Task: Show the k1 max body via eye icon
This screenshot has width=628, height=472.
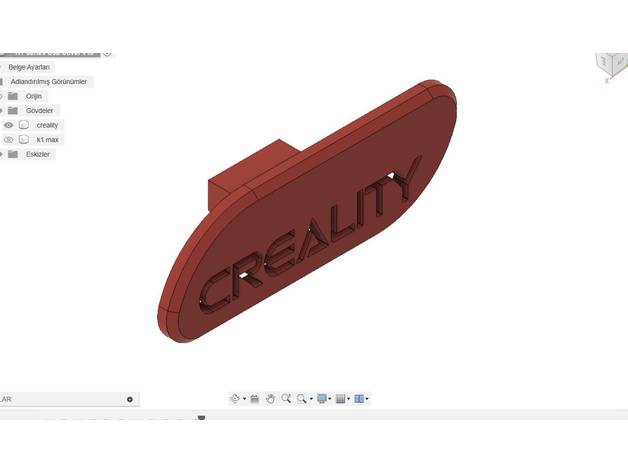Action: 9,140
